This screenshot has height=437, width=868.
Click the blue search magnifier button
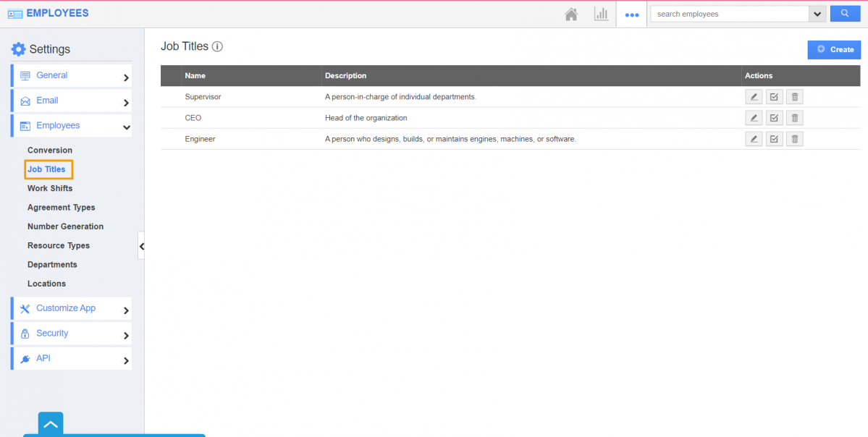845,14
